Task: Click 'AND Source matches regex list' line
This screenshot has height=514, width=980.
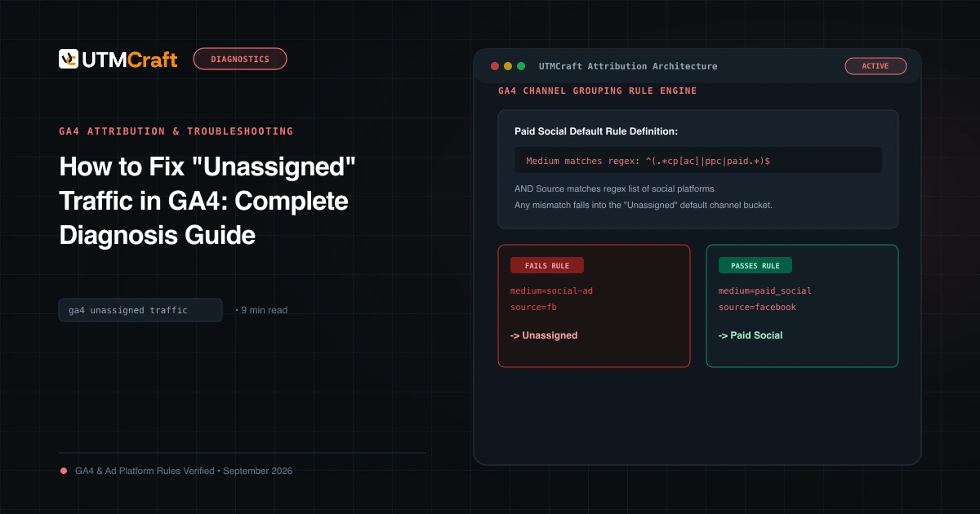Action: pos(614,189)
